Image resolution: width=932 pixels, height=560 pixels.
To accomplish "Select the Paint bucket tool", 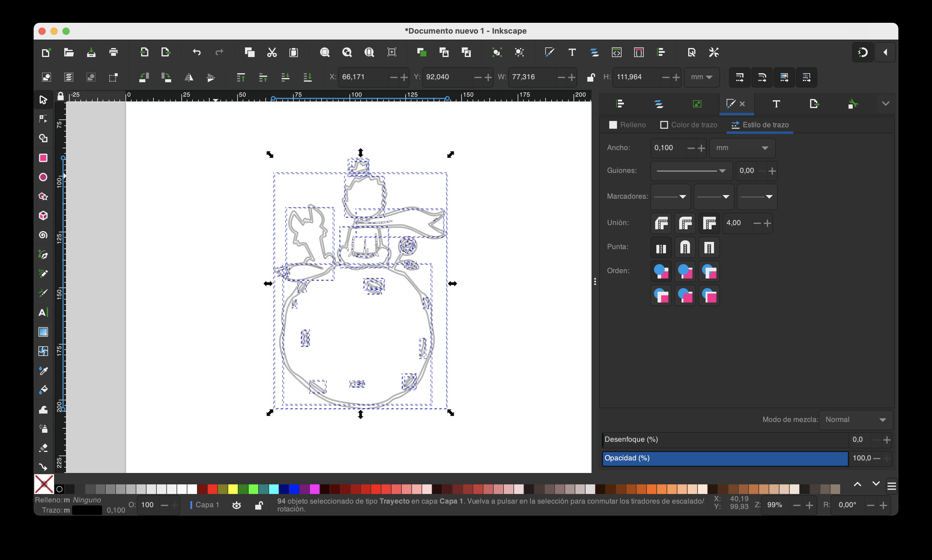I will pyautogui.click(x=43, y=390).
